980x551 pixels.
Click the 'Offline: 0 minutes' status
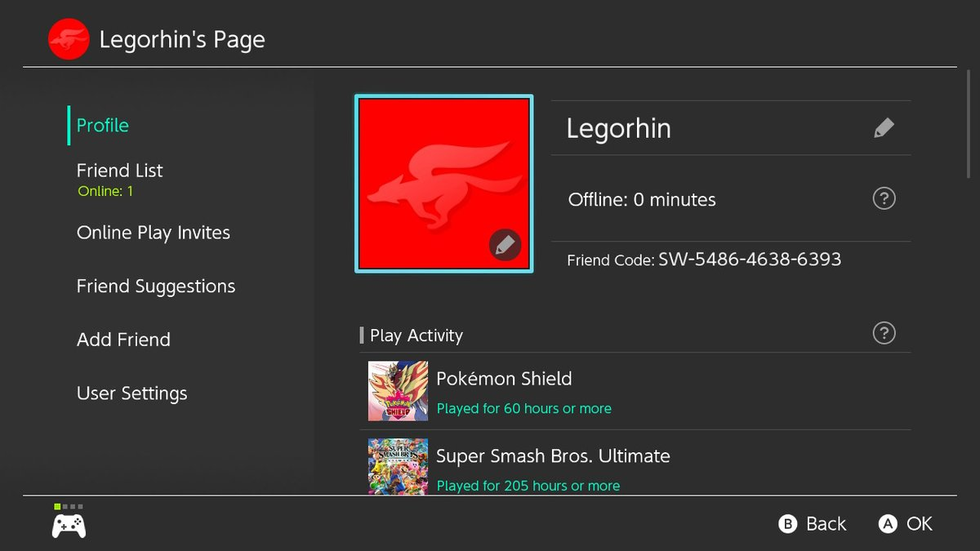tap(642, 199)
